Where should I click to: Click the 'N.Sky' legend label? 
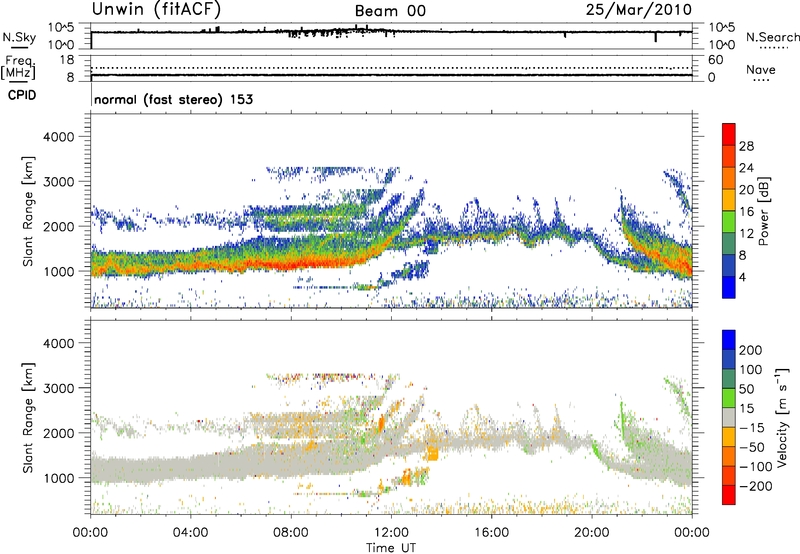click(x=19, y=38)
